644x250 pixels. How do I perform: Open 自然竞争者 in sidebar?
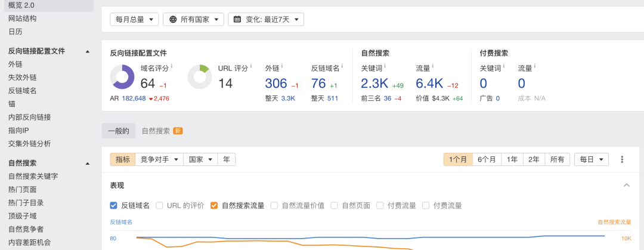point(26,229)
